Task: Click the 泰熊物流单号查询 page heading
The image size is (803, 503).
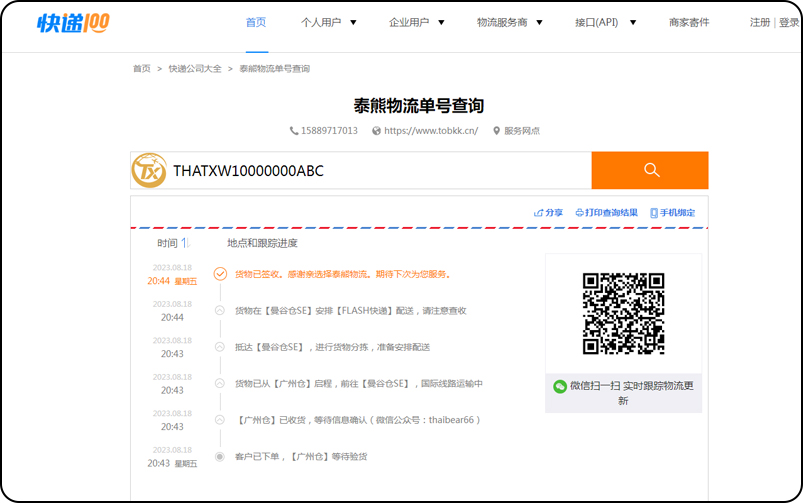Action: click(419, 106)
